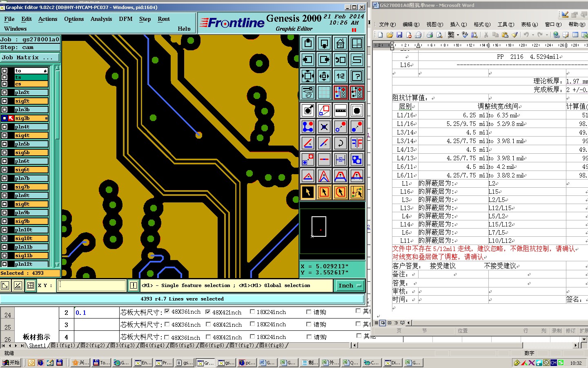Click the question mark help icon
Image resolution: width=588 pixels, height=368 pixels.
357,76
